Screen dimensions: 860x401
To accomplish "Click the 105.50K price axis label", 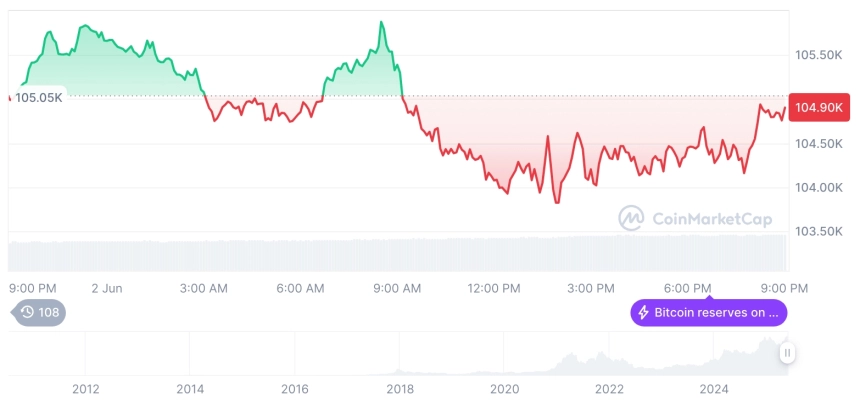I will coord(817,54).
